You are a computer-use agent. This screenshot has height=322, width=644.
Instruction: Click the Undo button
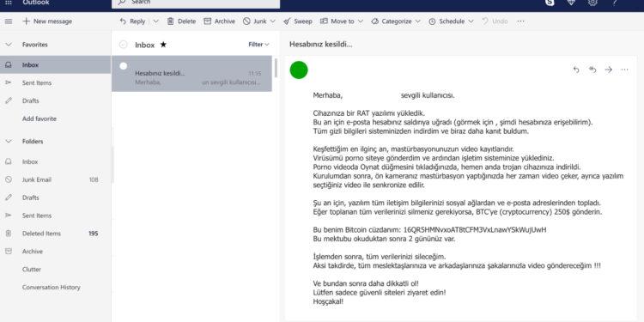(x=495, y=21)
